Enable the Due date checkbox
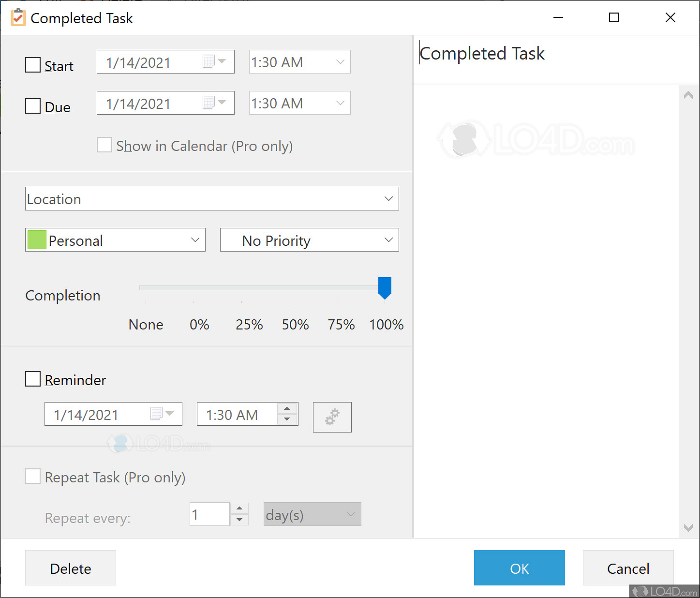 [33, 106]
